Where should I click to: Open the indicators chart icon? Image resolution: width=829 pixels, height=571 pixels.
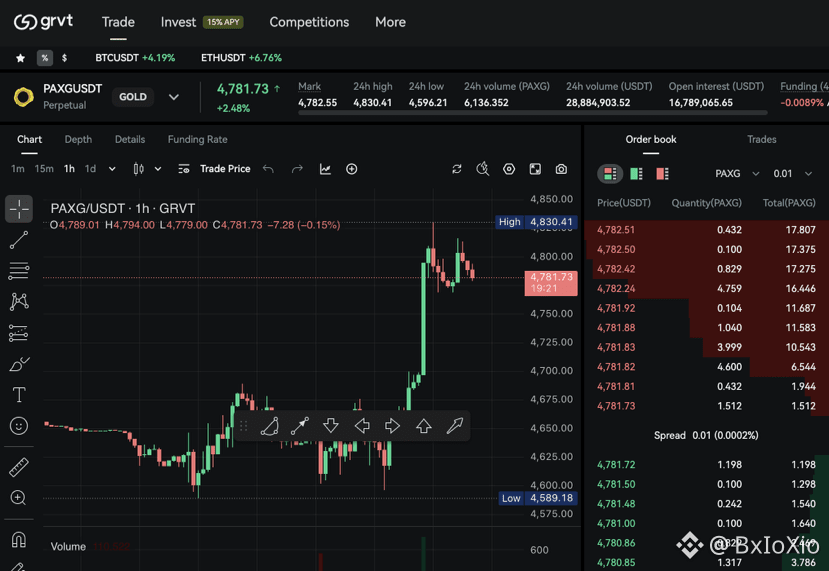point(325,169)
